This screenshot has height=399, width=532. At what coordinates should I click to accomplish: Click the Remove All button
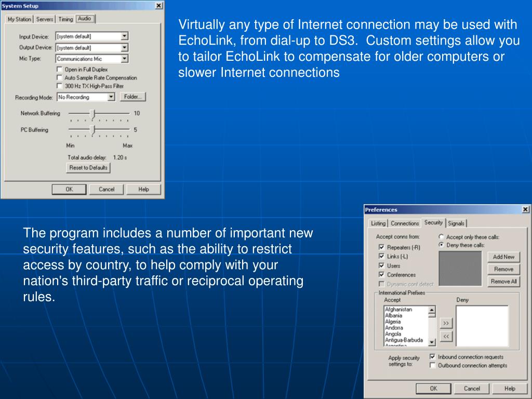coord(503,281)
